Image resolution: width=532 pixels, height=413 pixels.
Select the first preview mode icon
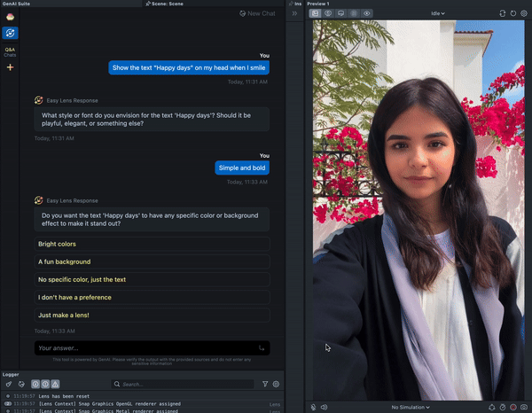[315, 13]
